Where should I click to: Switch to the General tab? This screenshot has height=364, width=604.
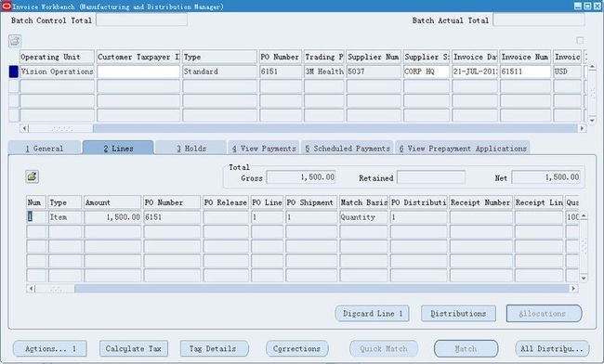click(45, 149)
